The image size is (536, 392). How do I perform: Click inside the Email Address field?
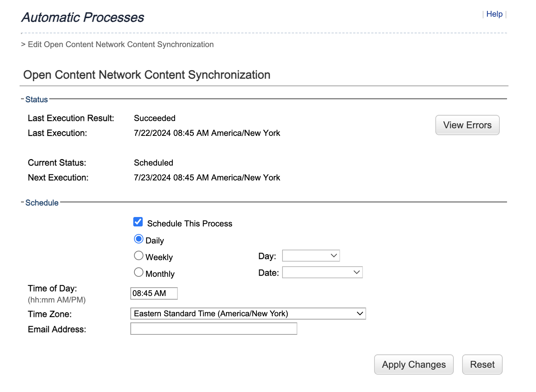[213, 329]
